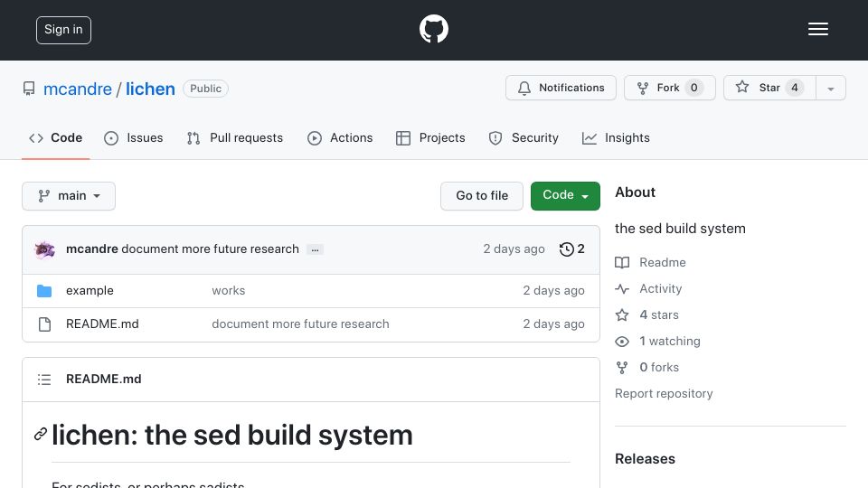View the 4 stars link
This screenshot has height=488, width=868.
659,314
